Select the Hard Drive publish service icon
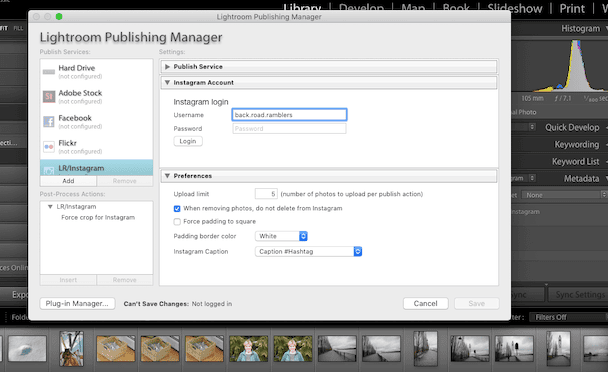 49,72
